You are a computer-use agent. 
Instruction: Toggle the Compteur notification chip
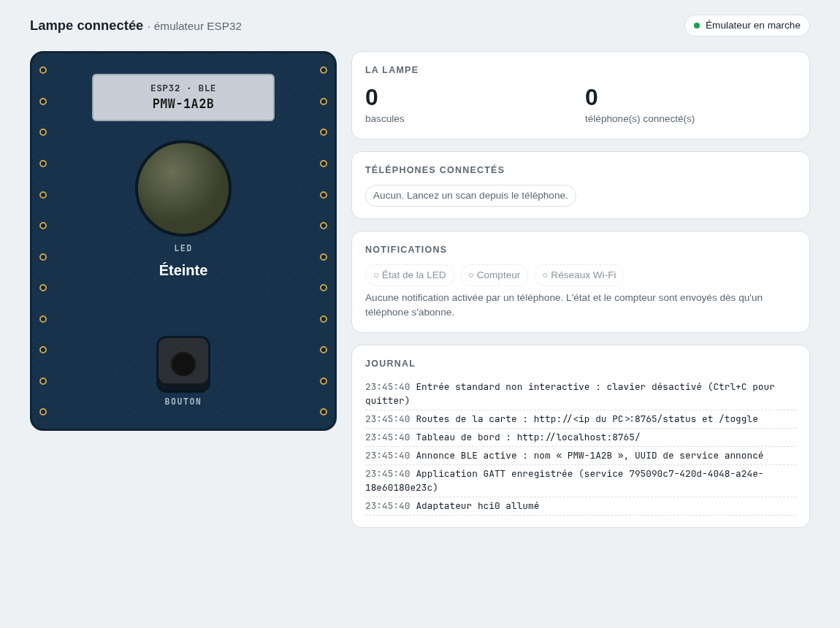point(494,275)
